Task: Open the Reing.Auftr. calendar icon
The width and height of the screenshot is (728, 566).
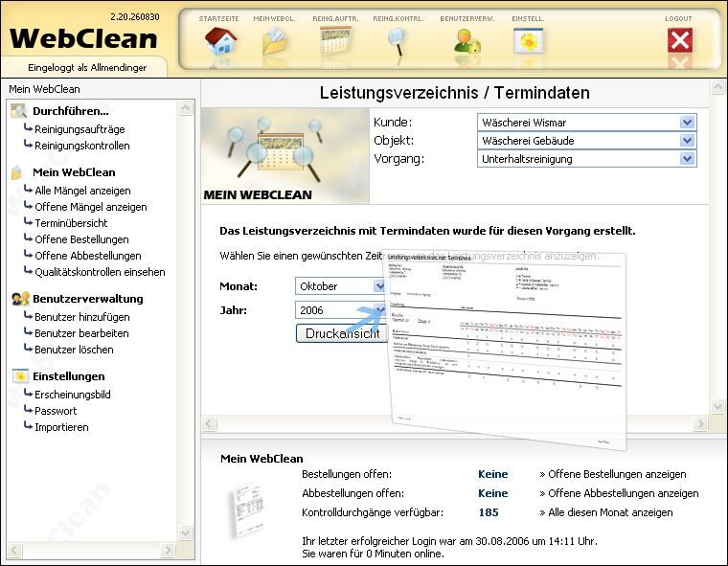Action: 335,41
